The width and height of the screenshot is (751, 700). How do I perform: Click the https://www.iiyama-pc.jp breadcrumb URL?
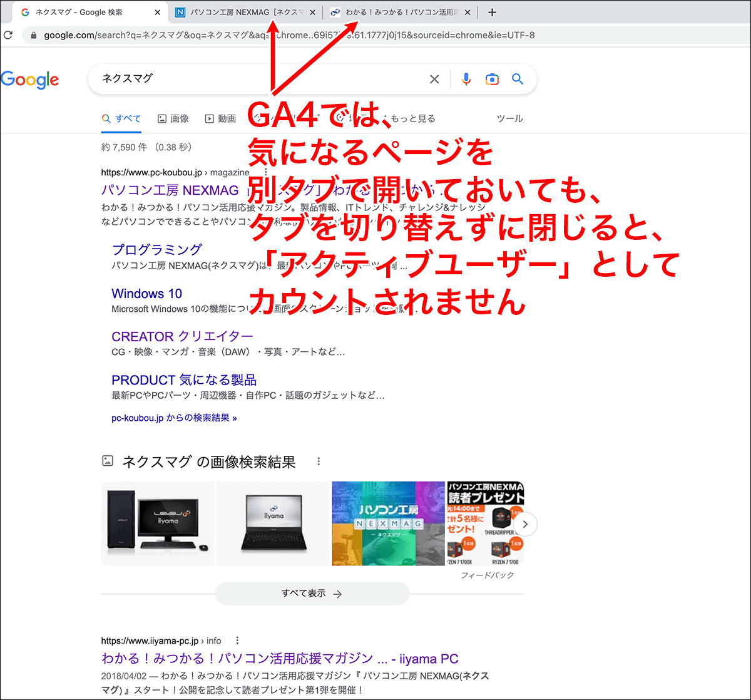tap(150, 641)
